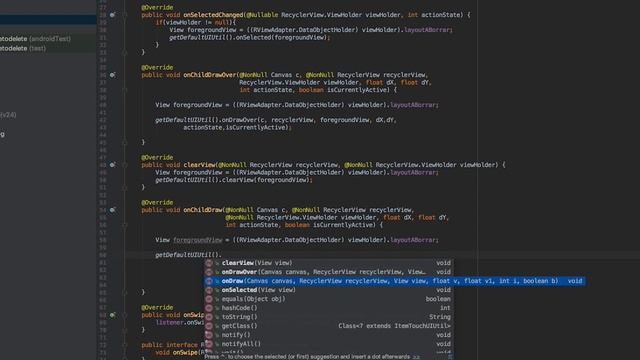Choose notify() completion entry
Image resolution: width=640 pixels, height=360 pixels.
[x=329, y=335]
